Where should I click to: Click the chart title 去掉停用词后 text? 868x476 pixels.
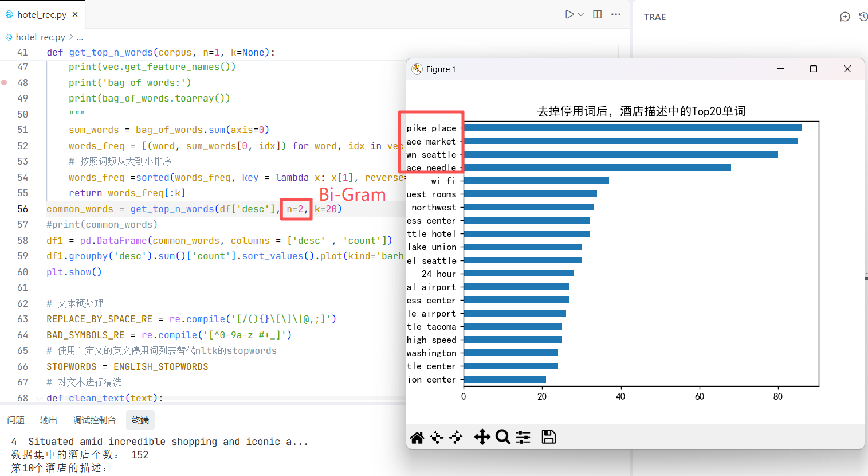[x=641, y=111]
